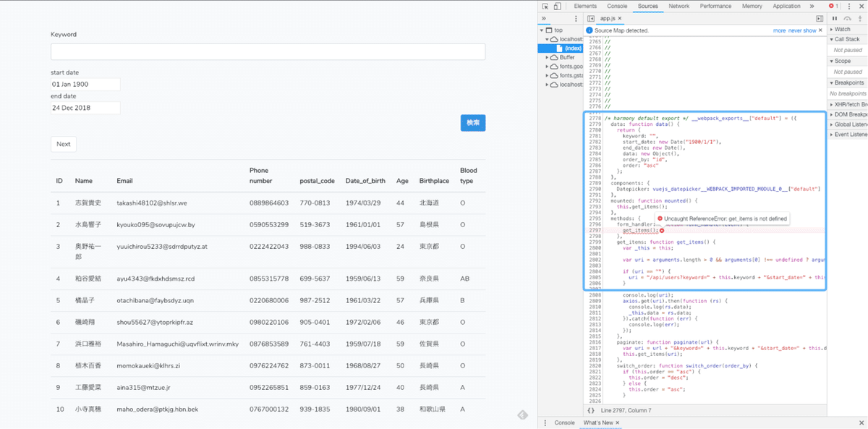Select the (index) file in navigator
Screen dimensions: 868x429
[561, 48]
